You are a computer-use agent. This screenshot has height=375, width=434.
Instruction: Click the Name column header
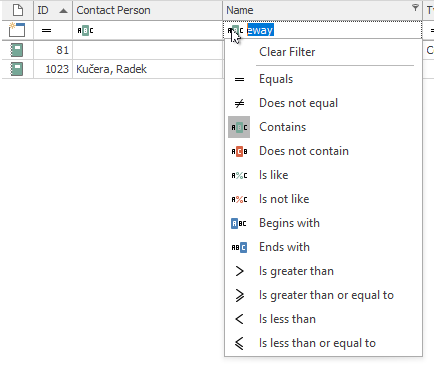322,10
